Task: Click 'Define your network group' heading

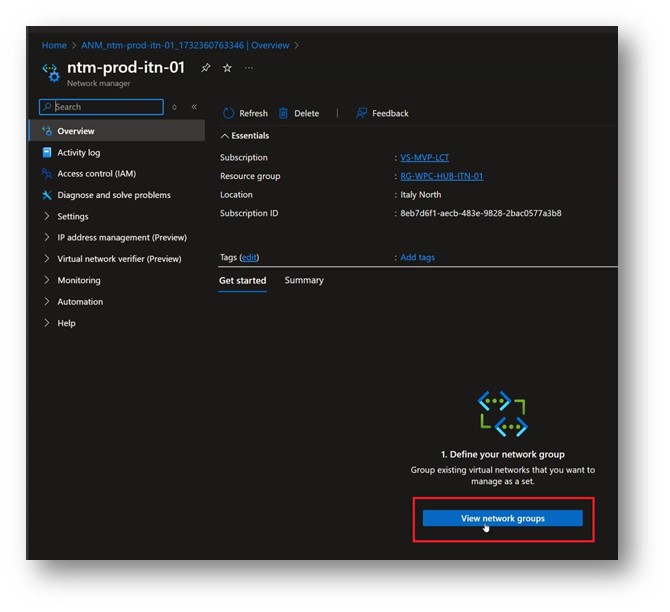Action: coord(502,454)
